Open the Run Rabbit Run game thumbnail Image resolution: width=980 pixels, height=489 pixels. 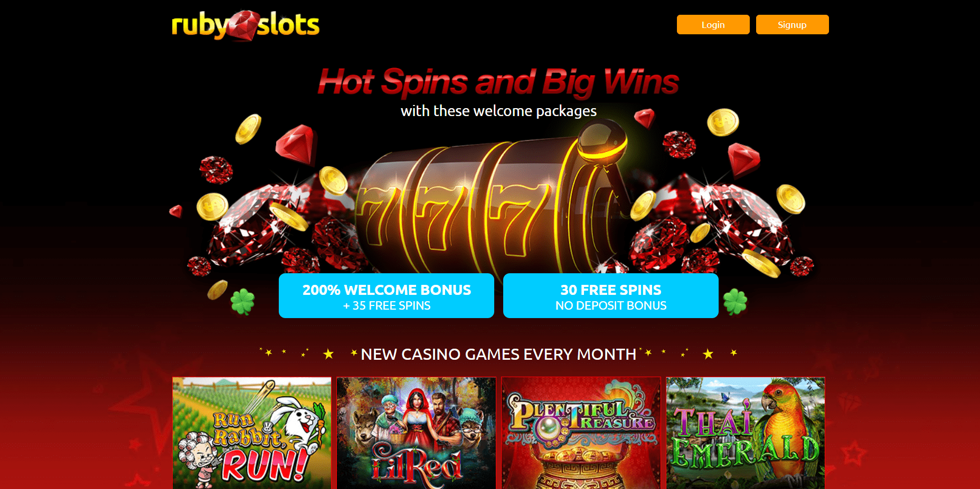[252, 433]
